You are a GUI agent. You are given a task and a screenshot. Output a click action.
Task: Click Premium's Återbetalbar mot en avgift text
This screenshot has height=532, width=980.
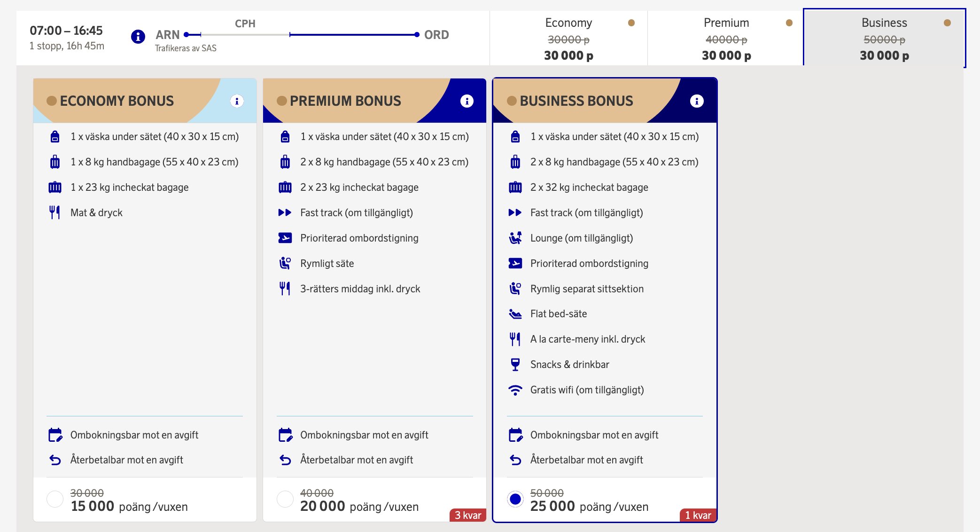[357, 460]
